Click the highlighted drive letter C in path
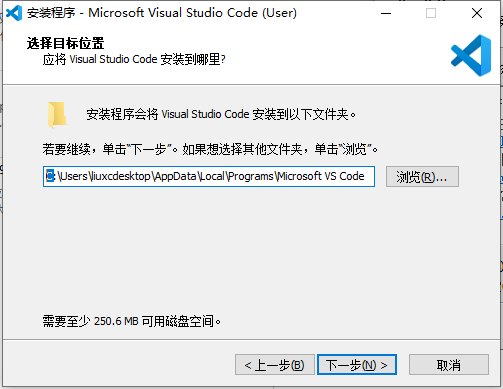The image size is (503, 389). 50,176
